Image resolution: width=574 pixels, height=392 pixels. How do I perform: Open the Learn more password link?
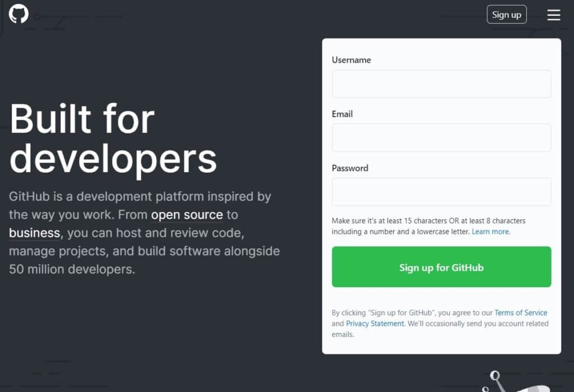pos(490,232)
